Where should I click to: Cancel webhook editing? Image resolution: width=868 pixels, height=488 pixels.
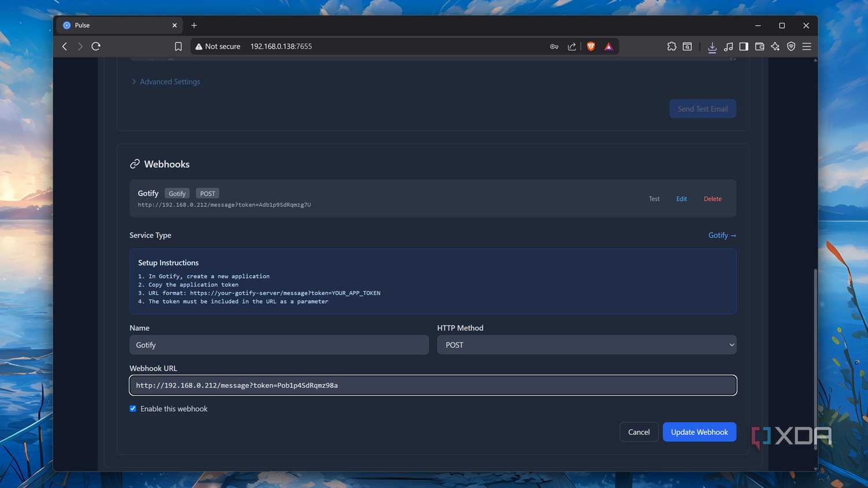point(639,432)
